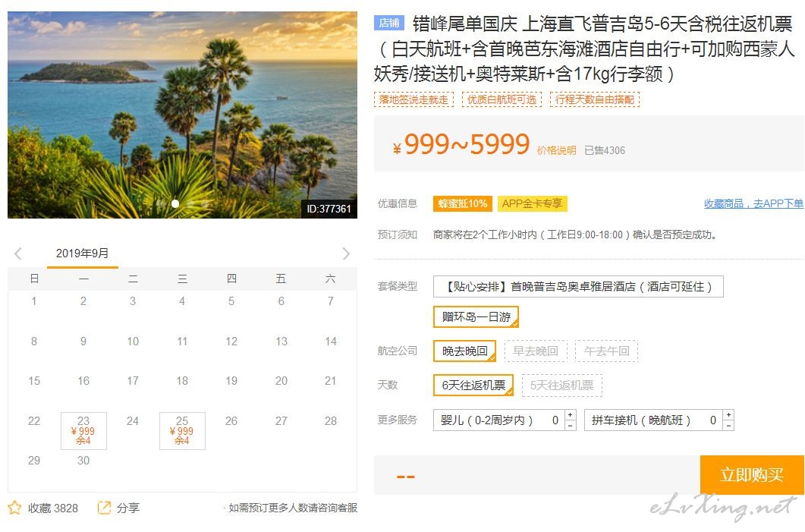805x532 pixels.
Task: Choose 5天往返机票 duration
Action: tap(561, 385)
